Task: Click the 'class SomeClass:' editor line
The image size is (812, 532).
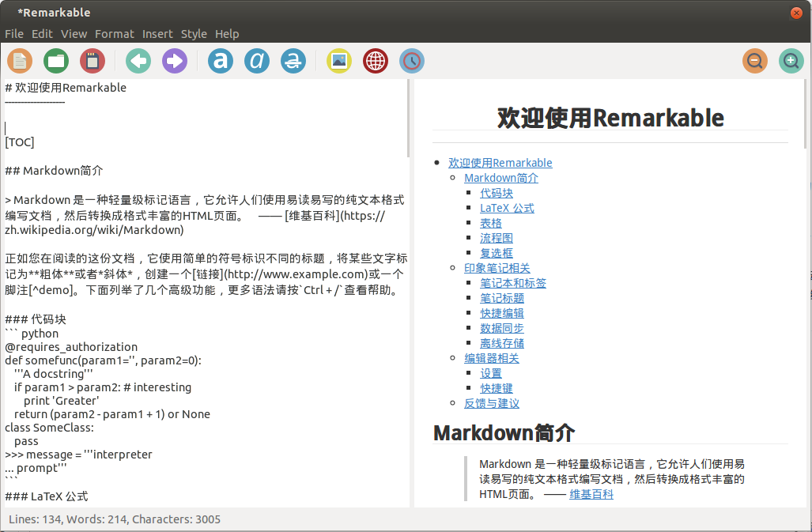Action: tap(50, 428)
